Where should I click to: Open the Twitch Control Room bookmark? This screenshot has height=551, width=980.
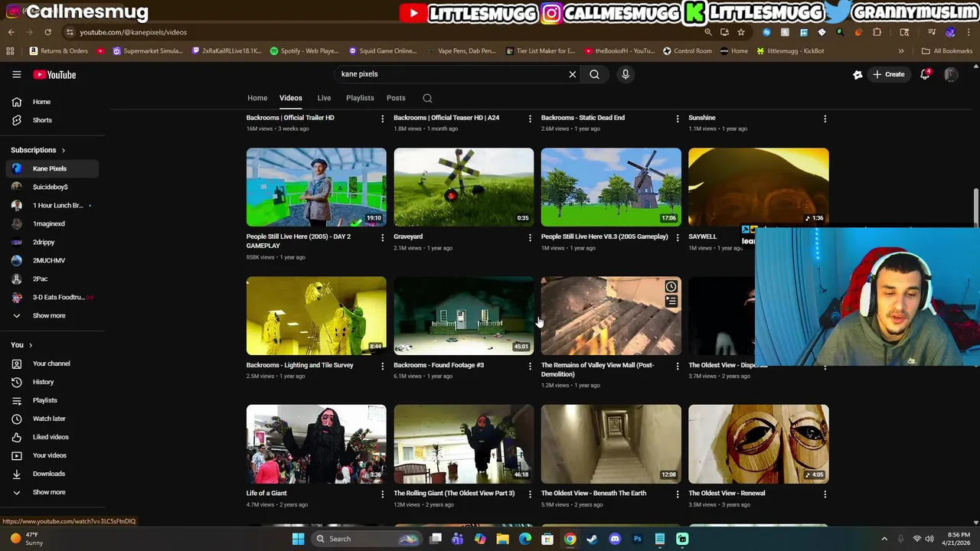[687, 51]
